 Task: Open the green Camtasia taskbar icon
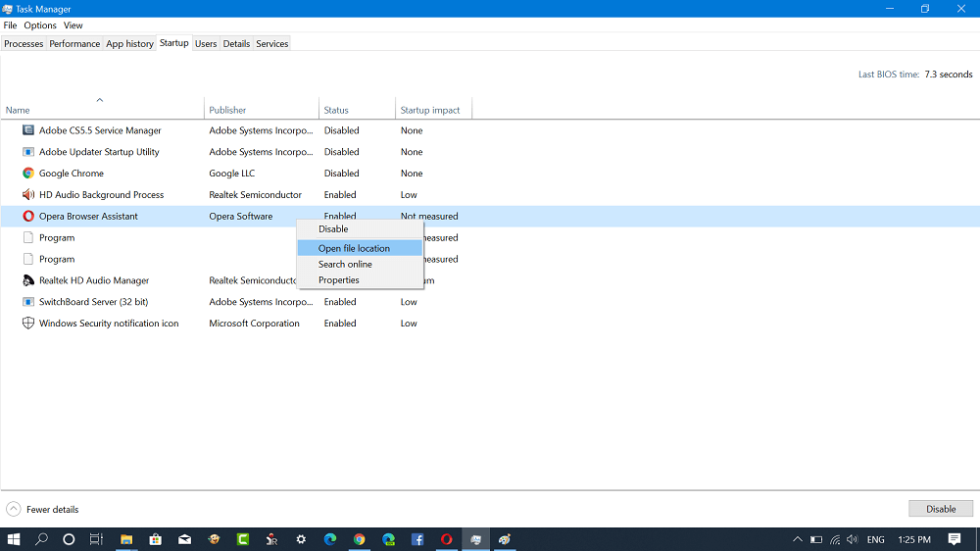(243, 539)
